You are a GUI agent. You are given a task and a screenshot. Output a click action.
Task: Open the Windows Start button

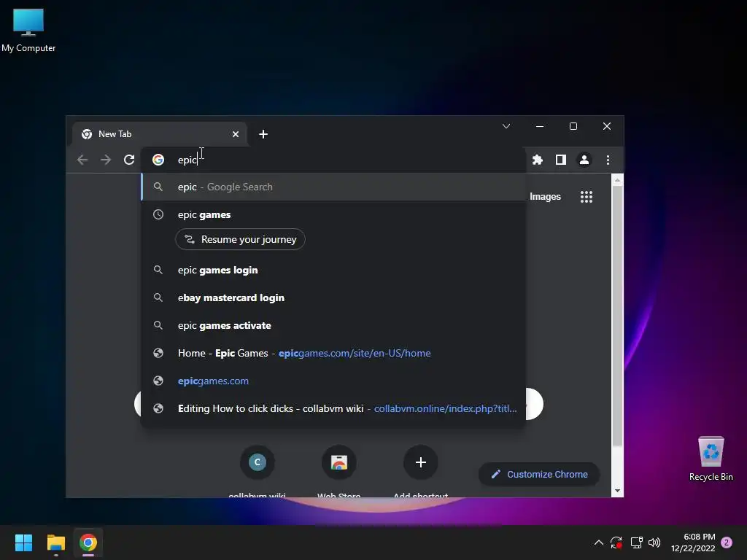(23, 542)
